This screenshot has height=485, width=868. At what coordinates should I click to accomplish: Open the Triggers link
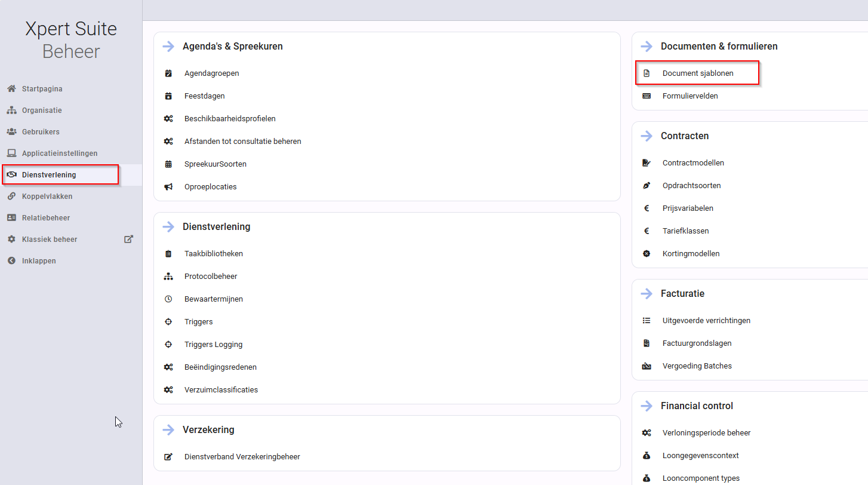pyautogui.click(x=198, y=321)
